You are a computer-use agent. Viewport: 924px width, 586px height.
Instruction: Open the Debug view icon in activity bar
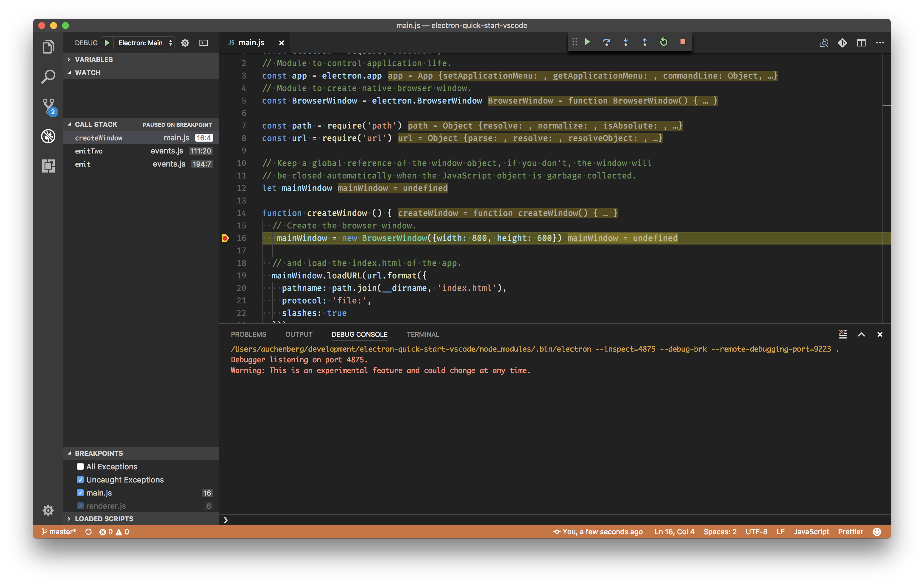48,136
